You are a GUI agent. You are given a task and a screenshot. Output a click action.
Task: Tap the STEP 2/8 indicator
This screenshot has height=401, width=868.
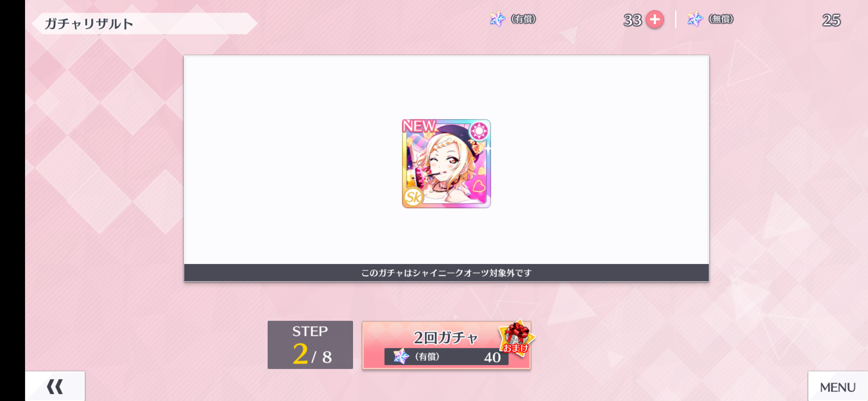(310, 345)
